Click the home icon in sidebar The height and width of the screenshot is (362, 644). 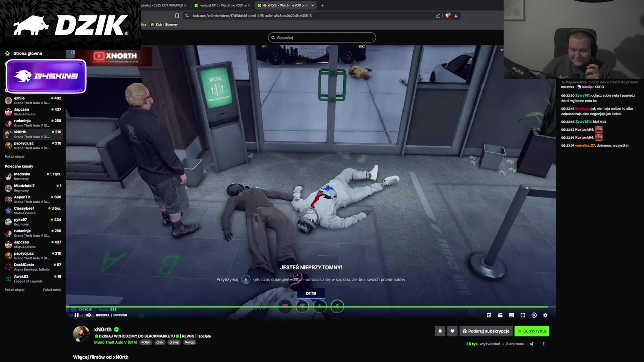7,53
